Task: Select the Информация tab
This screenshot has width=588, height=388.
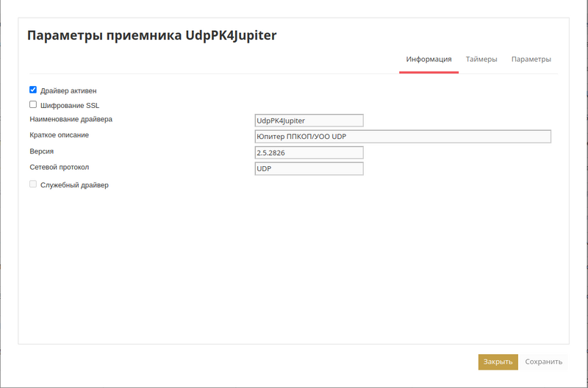Action: tap(429, 59)
